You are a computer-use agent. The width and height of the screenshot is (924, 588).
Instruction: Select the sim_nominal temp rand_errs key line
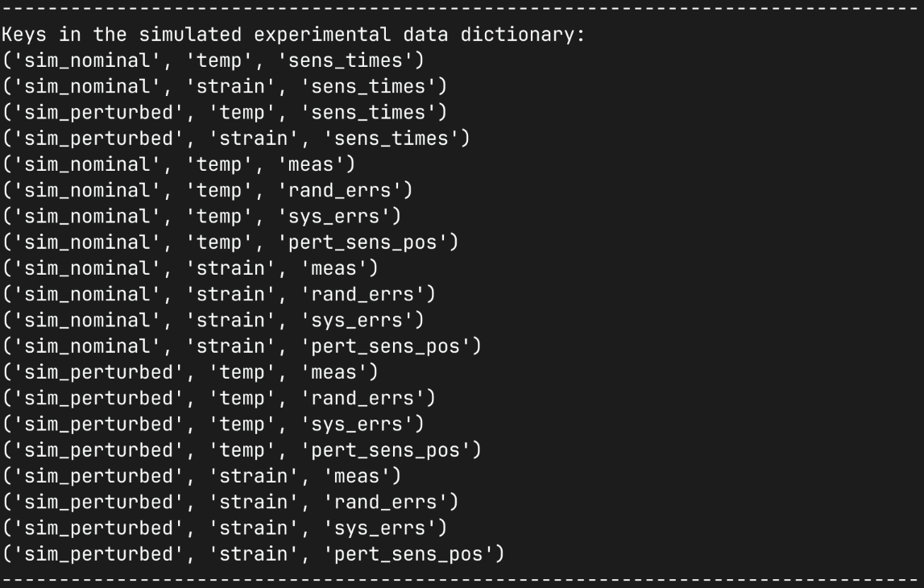pos(207,190)
